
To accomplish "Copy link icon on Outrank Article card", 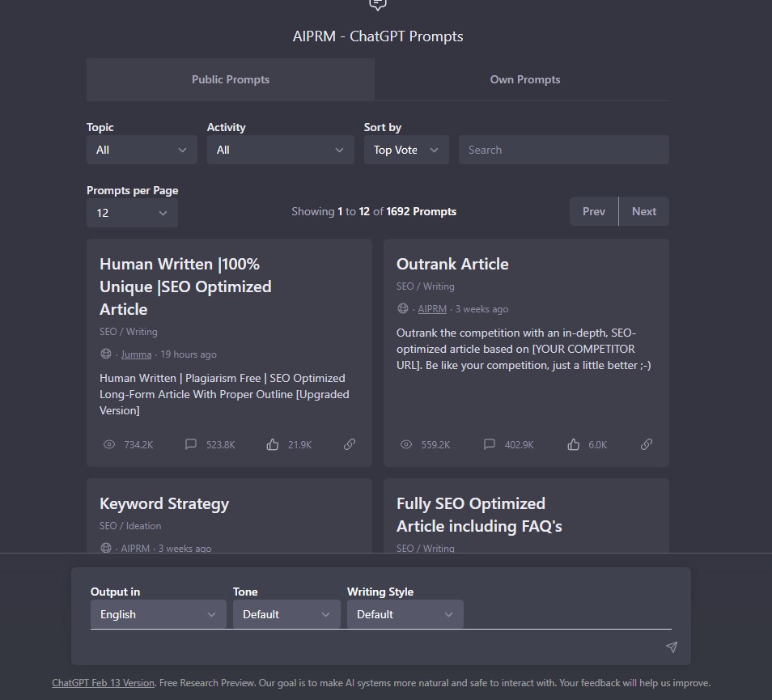I will click(x=647, y=444).
